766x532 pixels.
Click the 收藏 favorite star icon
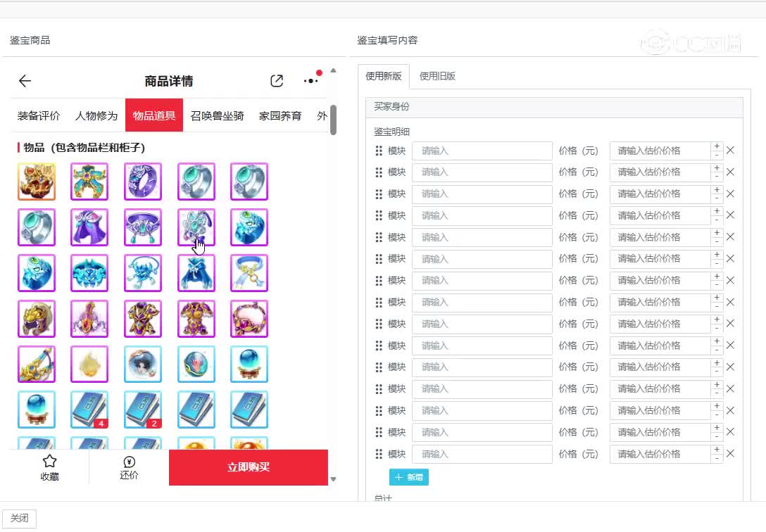(x=49, y=461)
